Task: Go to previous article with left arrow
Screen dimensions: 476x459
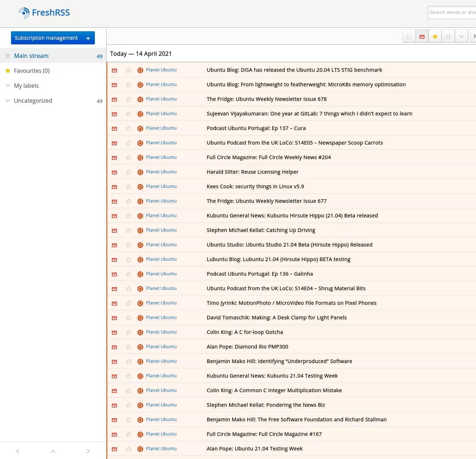Action: pyautogui.click(x=17, y=451)
